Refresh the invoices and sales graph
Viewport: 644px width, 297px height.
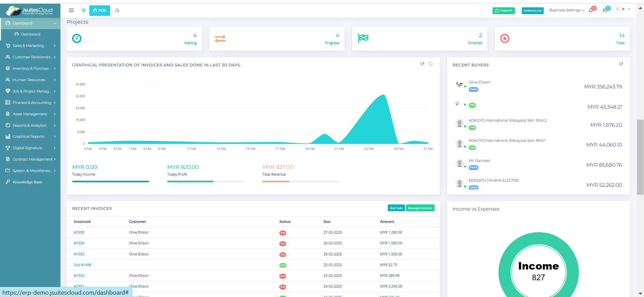[422, 64]
